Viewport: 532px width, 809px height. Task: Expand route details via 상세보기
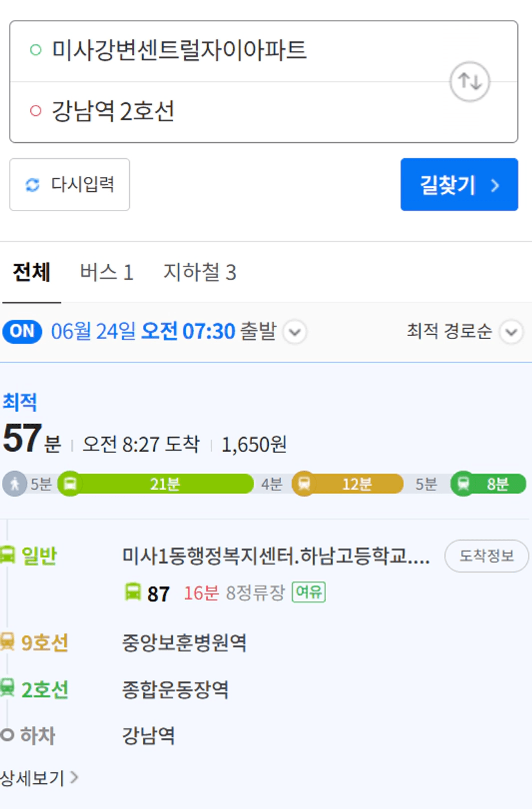(x=39, y=778)
